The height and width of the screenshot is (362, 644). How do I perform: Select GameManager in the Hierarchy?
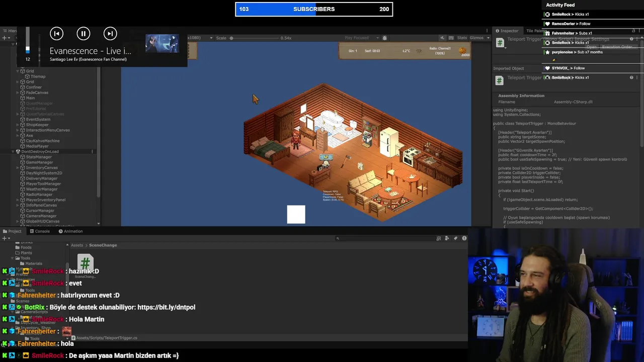[39, 162]
